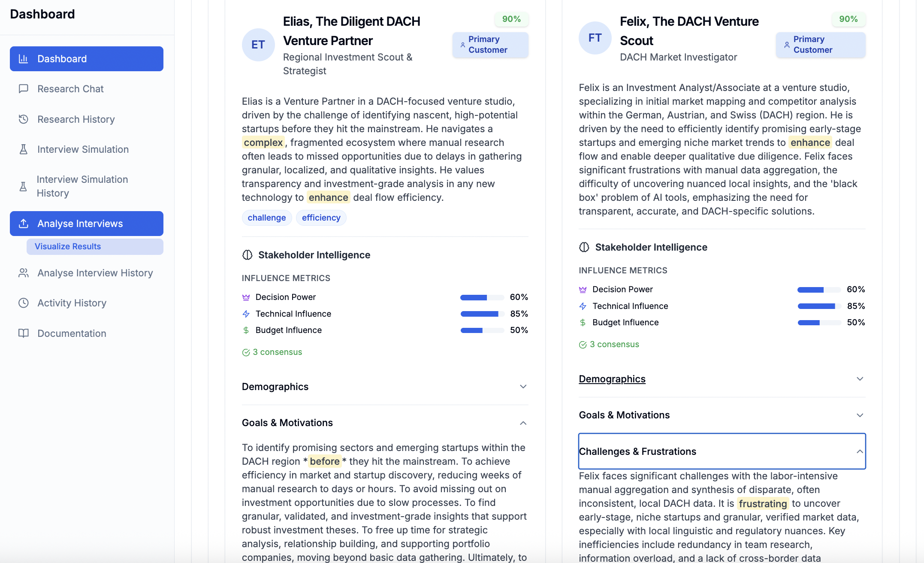Screen dimensions: 924x563
Task: Click the Budget Influence dollar icon for Felix
Action: click(x=583, y=322)
